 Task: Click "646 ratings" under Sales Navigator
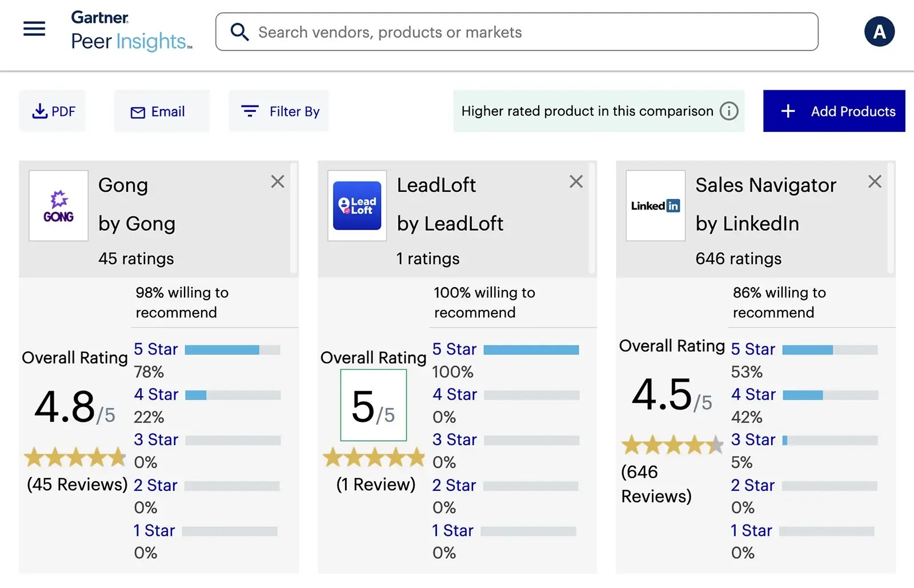tap(739, 259)
